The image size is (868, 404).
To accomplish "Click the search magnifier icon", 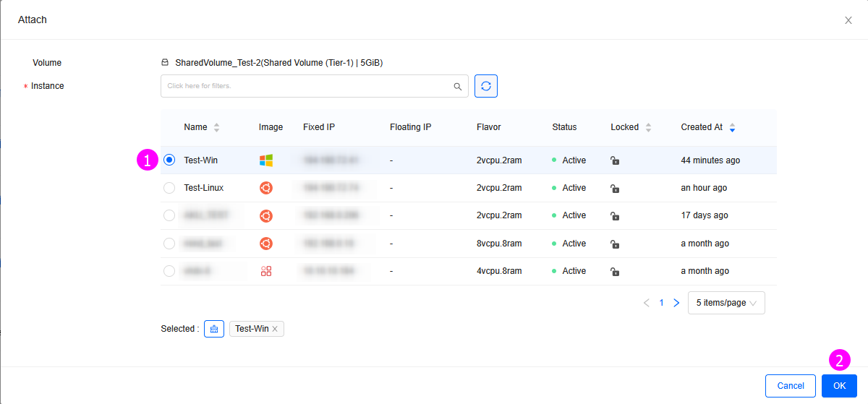I will (457, 87).
